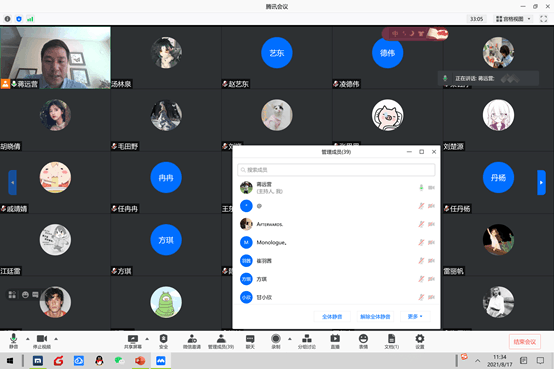This screenshot has width=554, height=369.
Task: Start recording with the 录制 icon
Action: (276, 341)
